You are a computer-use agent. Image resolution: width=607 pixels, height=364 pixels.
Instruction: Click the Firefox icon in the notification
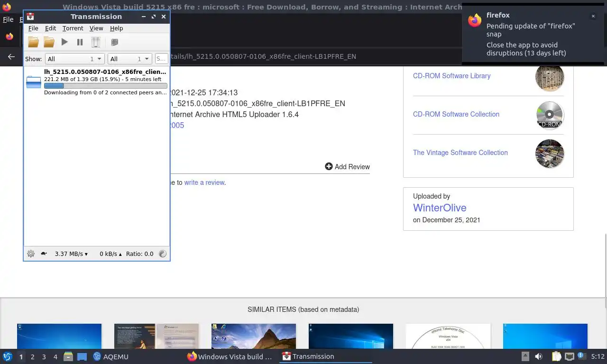[x=475, y=20]
